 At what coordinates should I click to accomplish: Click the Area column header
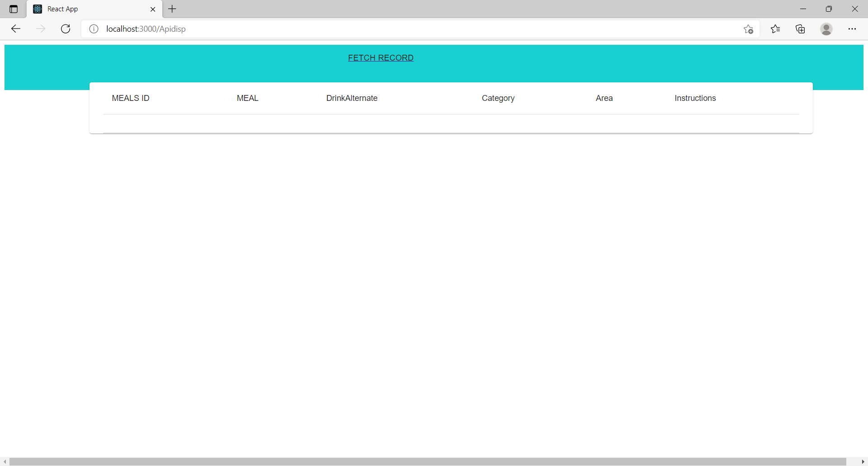pyautogui.click(x=604, y=98)
